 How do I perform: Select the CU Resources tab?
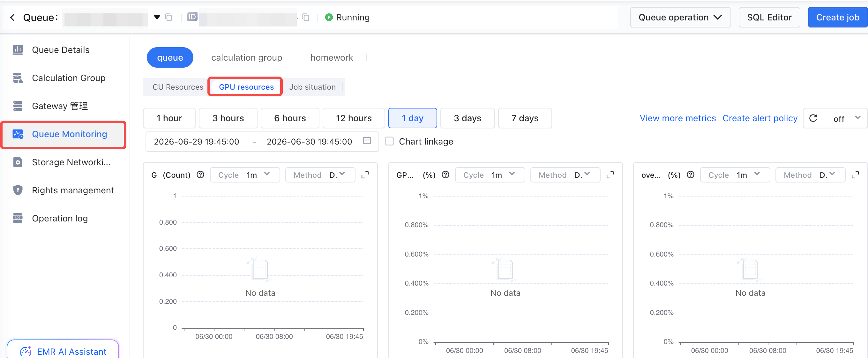177,87
